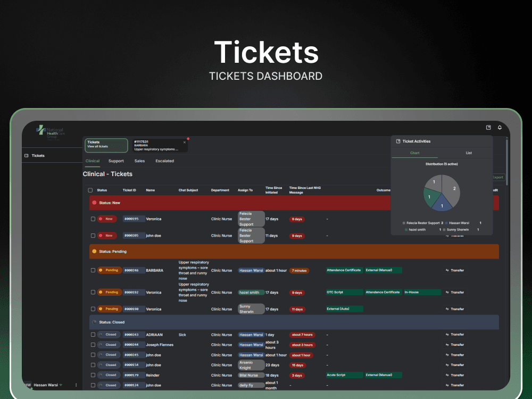Click the Time Since Initiated column header
Viewport: 532px width, 399px height.
coord(273,190)
